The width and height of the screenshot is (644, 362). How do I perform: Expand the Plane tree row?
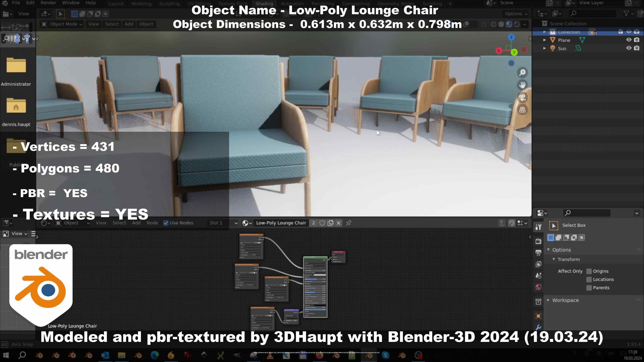coord(545,40)
